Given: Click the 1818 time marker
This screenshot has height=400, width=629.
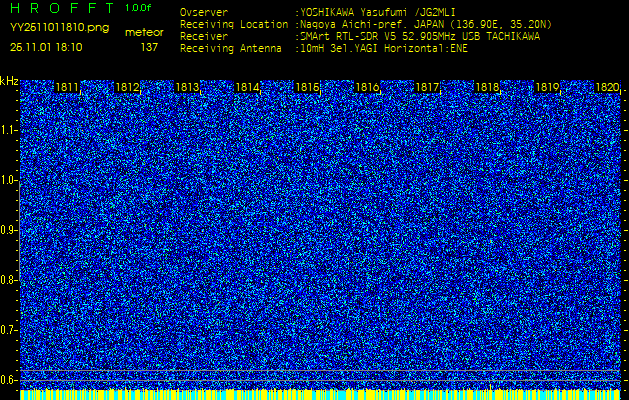Looking at the screenshot, I should [x=487, y=87].
